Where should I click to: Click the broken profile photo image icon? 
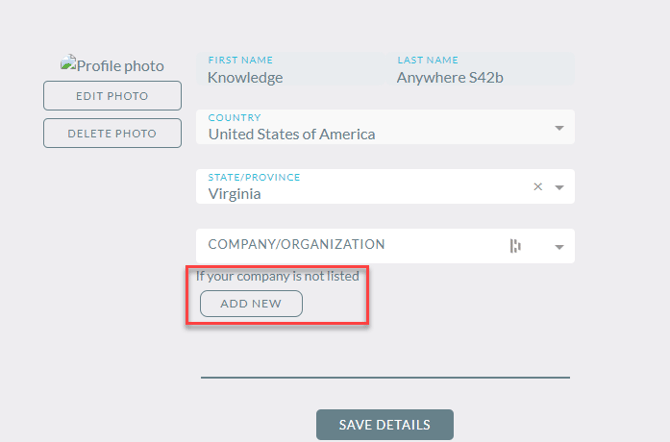(x=68, y=63)
